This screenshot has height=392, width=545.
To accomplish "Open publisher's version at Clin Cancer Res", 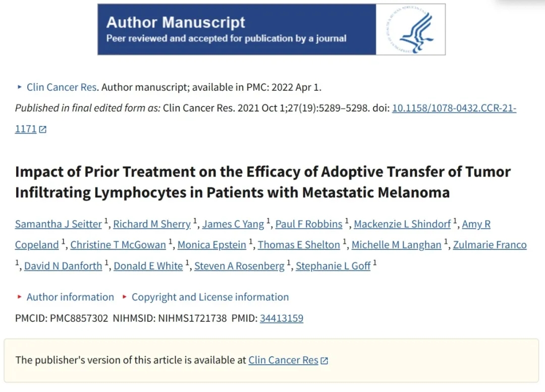I will click(x=283, y=360).
